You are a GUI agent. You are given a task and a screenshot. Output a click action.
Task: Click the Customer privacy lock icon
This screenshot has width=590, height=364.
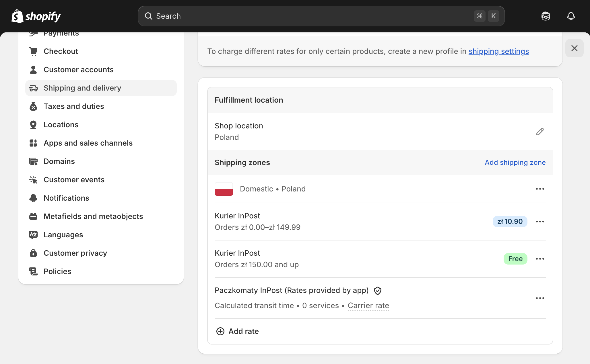(33, 253)
